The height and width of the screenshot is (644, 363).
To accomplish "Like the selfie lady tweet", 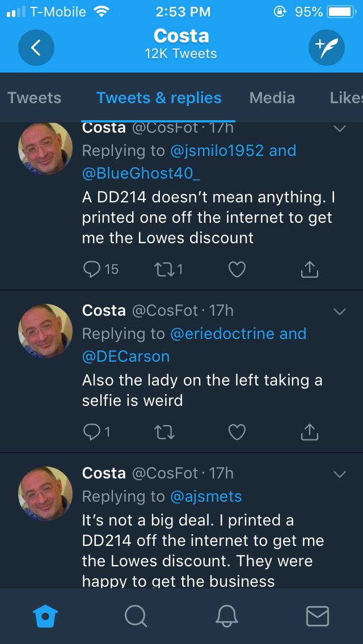I will [237, 433].
